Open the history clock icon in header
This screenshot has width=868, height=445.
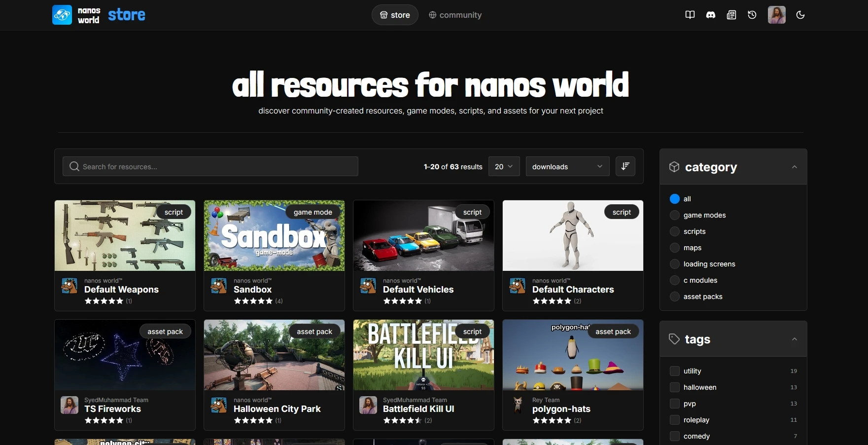pos(752,15)
